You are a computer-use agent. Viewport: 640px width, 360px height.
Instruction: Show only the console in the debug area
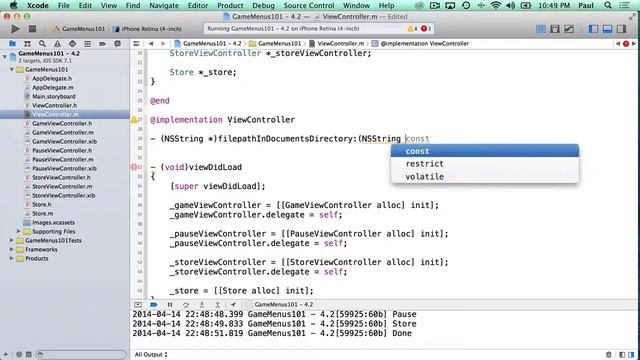point(631,355)
